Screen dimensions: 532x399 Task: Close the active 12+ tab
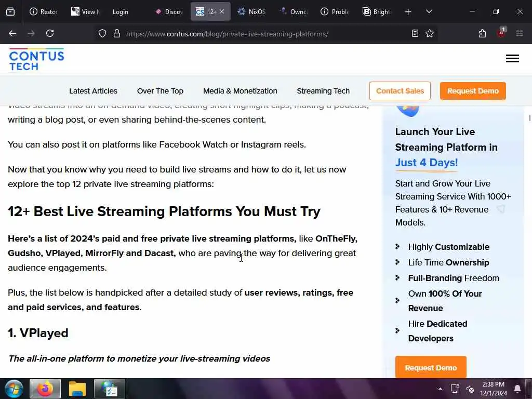[222, 12]
